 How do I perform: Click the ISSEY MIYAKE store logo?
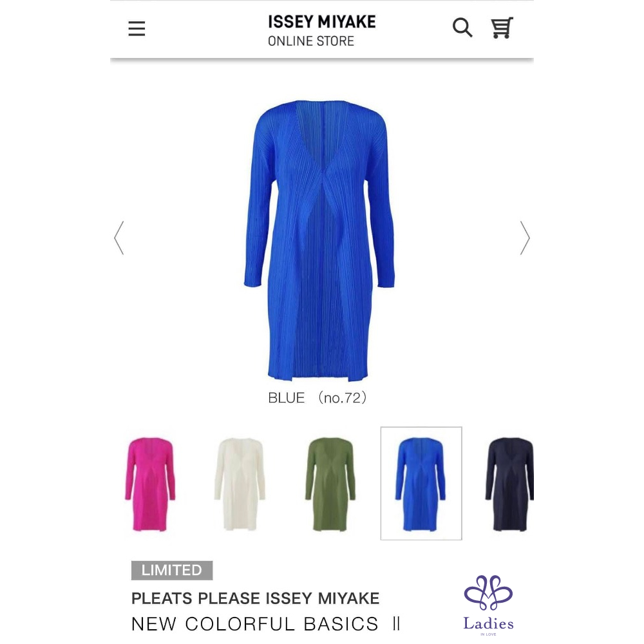(321, 22)
